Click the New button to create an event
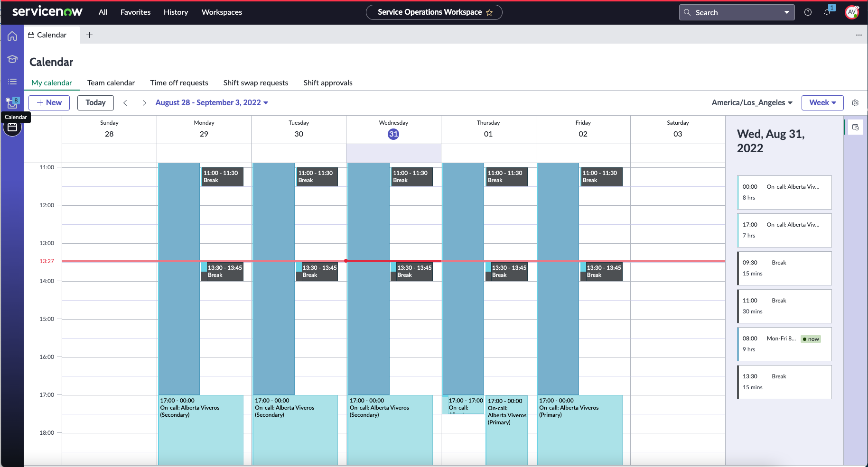 [x=49, y=102]
